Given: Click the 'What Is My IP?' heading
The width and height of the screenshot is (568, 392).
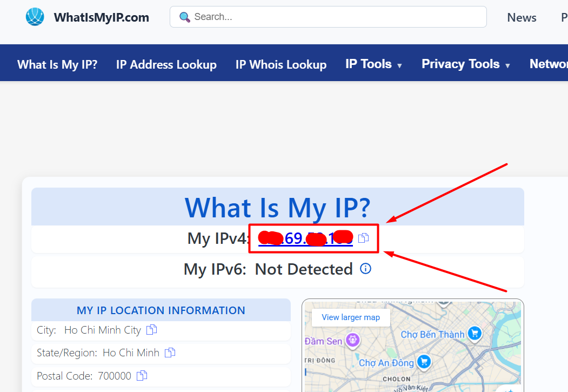Looking at the screenshot, I should click(x=277, y=208).
